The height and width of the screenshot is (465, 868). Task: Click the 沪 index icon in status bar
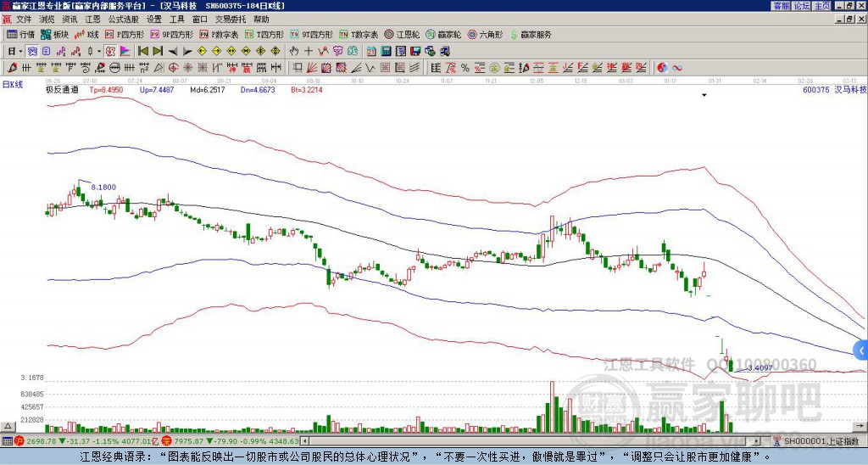tap(19, 441)
